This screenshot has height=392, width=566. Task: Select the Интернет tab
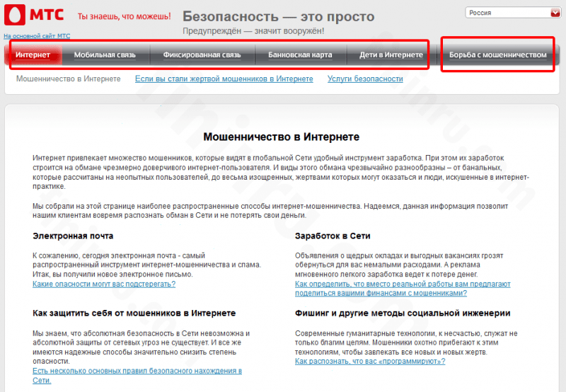coord(33,55)
